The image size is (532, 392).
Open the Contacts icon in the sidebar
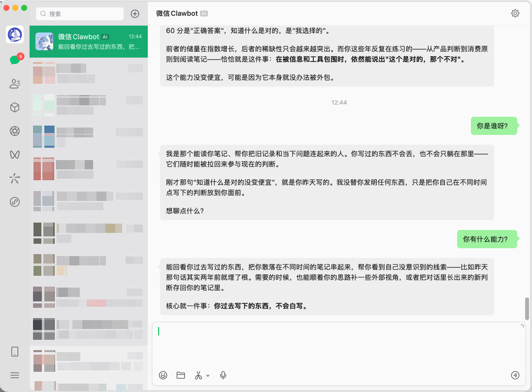15,83
